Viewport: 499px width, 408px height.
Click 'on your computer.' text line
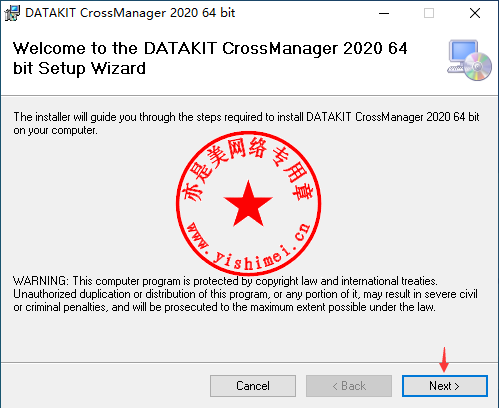[x=55, y=130]
